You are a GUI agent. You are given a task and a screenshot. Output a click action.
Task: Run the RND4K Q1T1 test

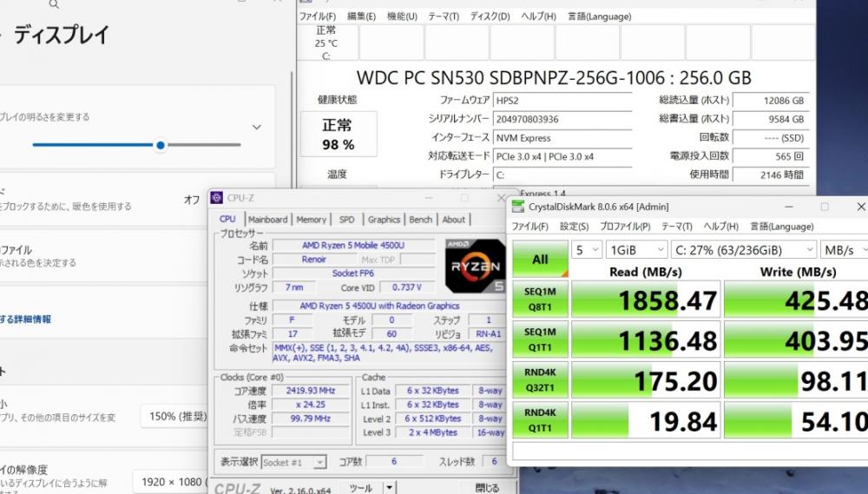tap(540, 420)
